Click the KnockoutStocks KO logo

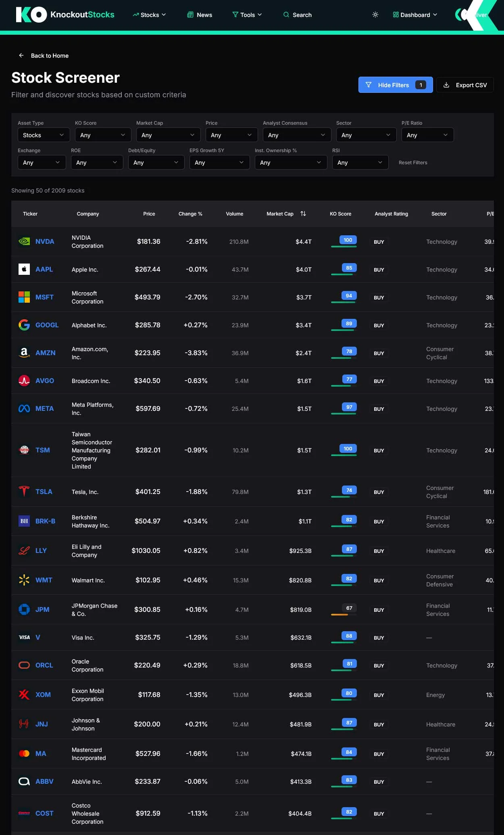[31, 15]
